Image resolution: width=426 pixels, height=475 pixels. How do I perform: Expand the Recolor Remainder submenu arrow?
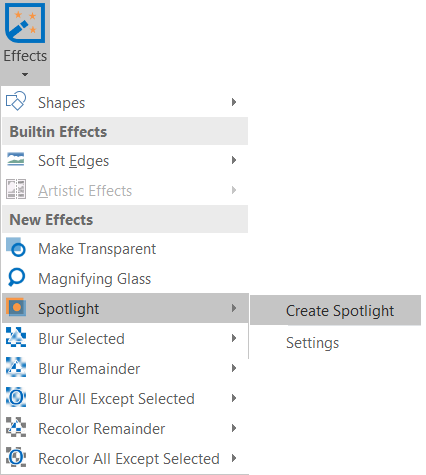234,428
